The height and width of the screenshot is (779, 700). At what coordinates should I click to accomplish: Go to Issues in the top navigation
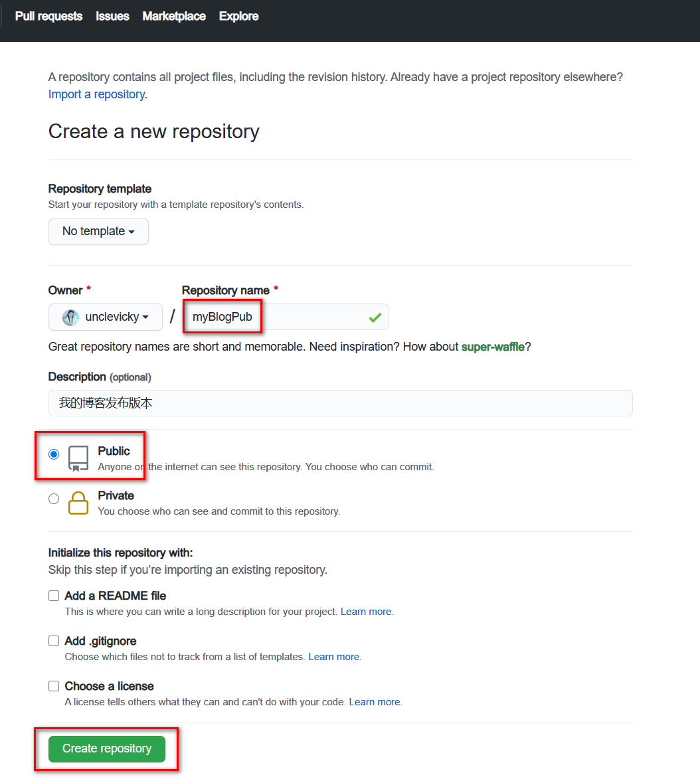112,17
